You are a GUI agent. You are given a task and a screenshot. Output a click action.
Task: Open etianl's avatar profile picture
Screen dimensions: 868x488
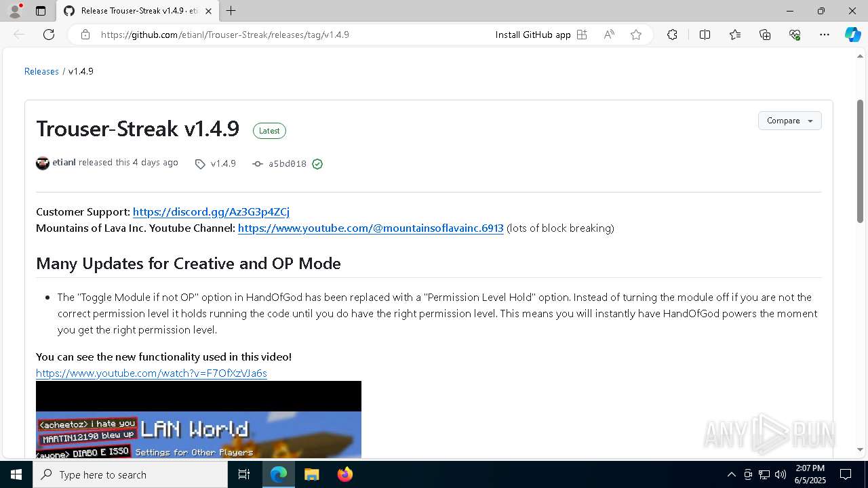(43, 163)
